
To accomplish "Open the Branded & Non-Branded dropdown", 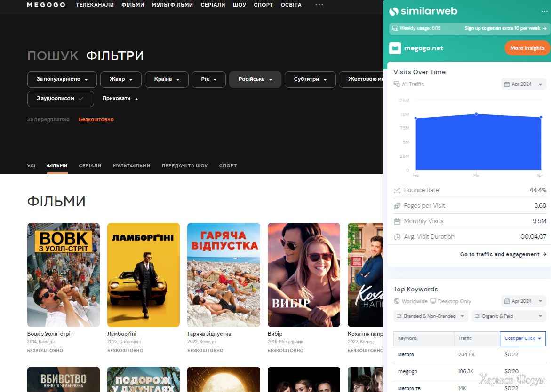I will (x=431, y=316).
